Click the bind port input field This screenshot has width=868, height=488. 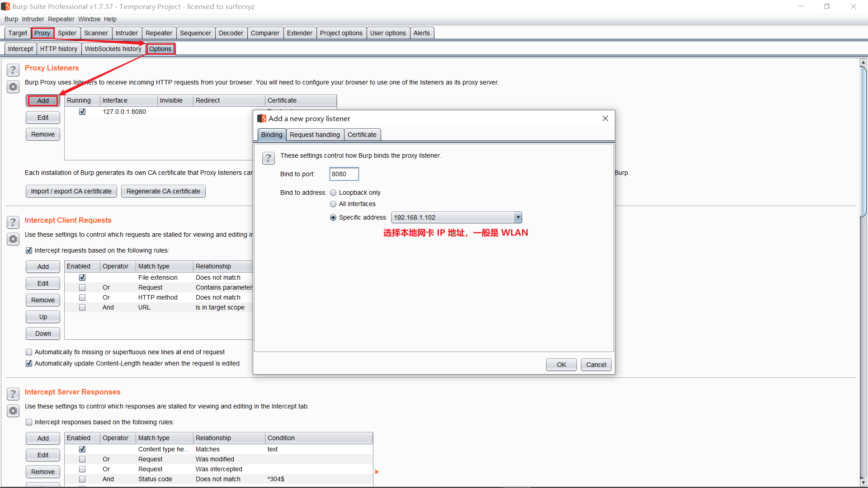pos(344,174)
